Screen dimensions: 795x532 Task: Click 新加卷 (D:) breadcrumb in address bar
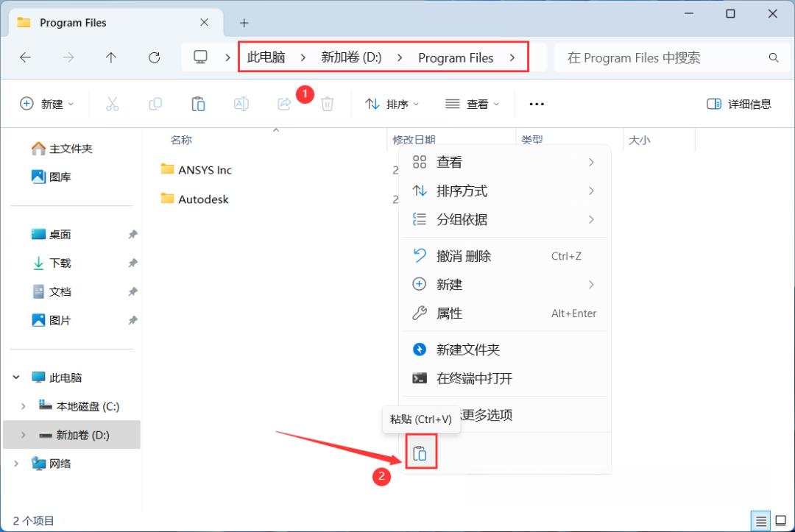click(351, 57)
